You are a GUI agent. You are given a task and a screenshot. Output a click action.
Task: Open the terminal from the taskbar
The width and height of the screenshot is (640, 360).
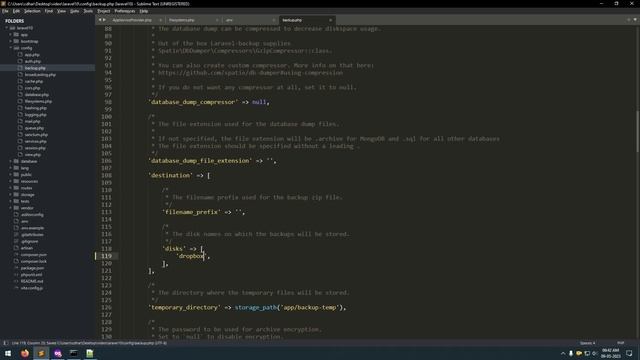[x=74, y=353]
